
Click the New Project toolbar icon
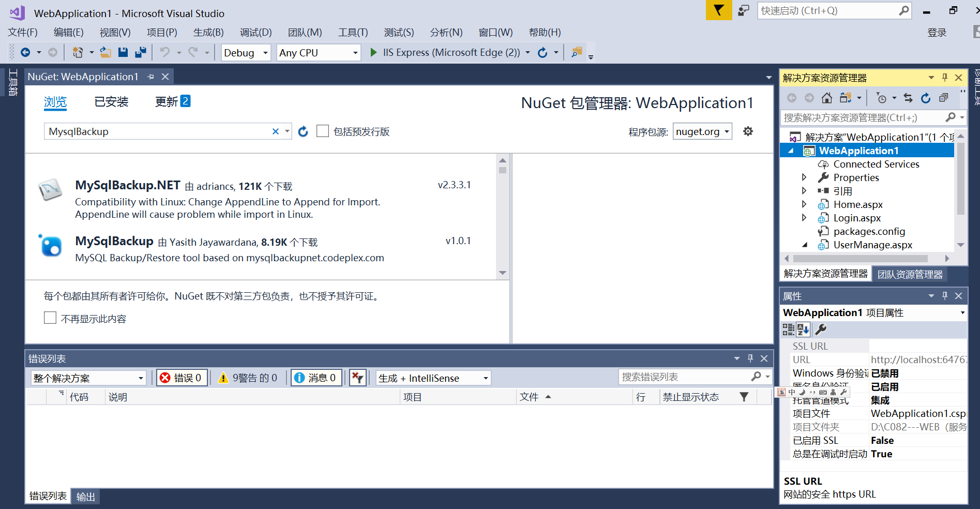tap(78, 52)
